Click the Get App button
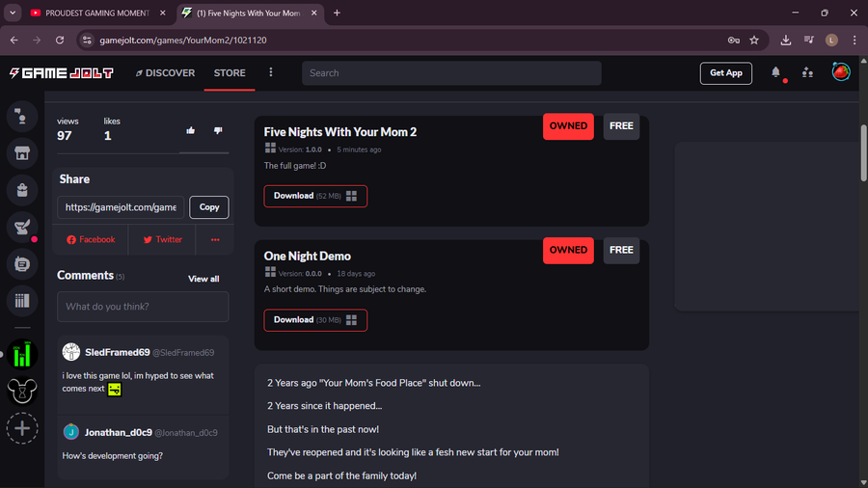The height and width of the screenshot is (488, 868). [725, 73]
